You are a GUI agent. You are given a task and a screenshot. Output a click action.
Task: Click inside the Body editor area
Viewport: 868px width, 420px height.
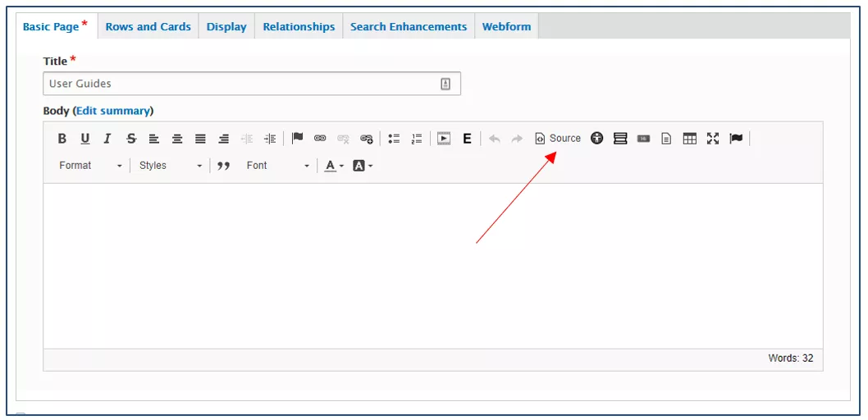pyautogui.click(x=433, y=266)
